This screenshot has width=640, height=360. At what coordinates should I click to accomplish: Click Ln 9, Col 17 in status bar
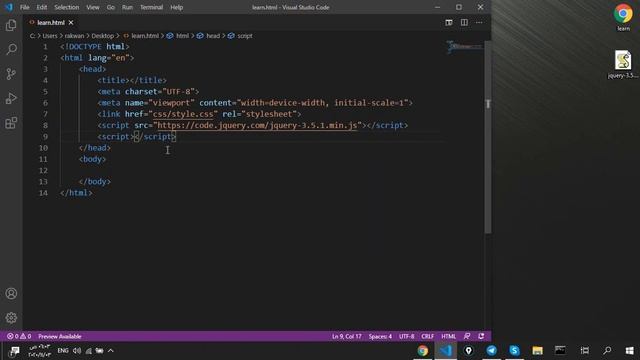pos(347,336)
